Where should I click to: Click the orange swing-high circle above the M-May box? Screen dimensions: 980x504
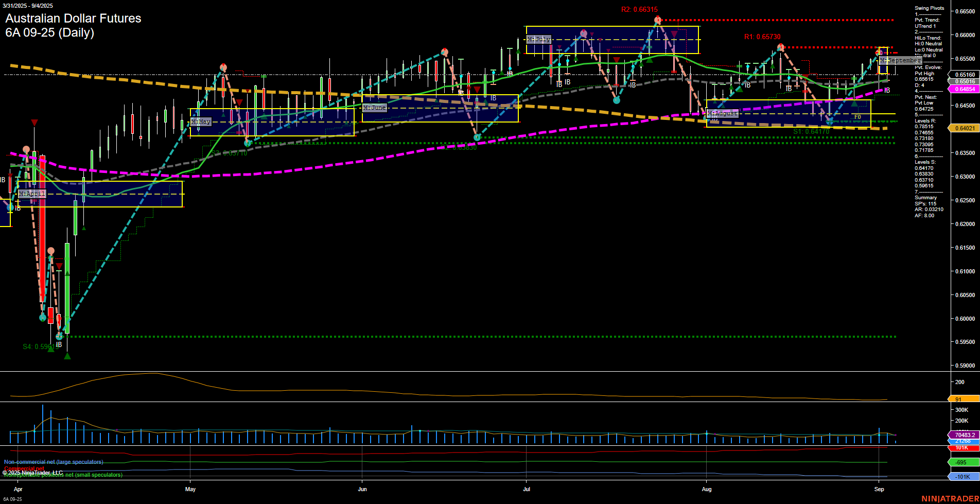[223, 66]
